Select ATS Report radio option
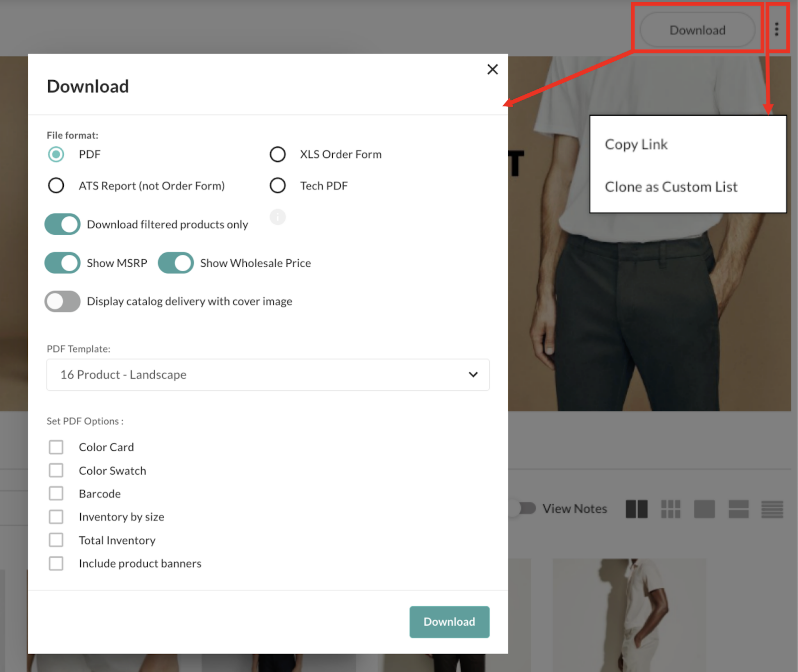This screenshot has height=672, width=798. point(56,185)
